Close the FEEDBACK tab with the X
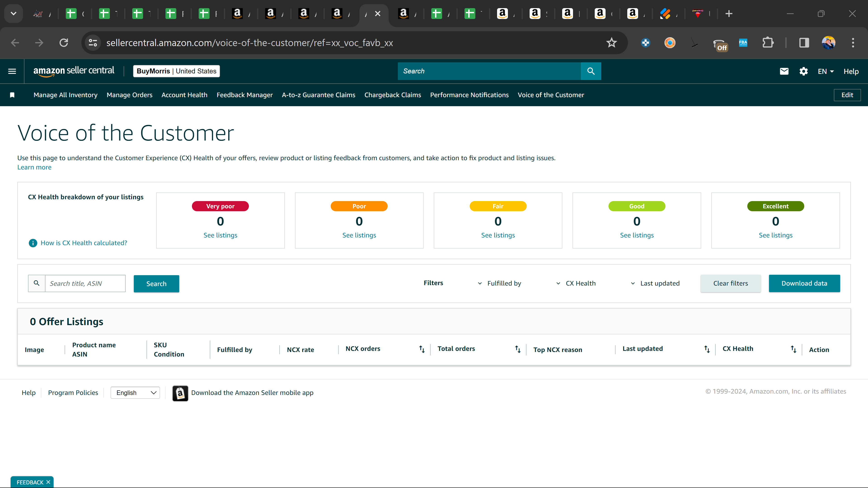This screenshot has width=868, height=488. (48, 482)
